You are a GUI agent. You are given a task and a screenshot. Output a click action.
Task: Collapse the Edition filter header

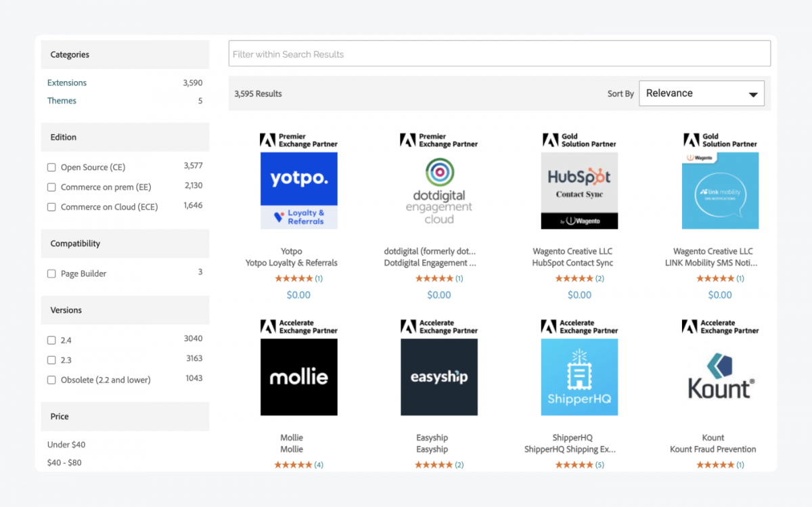125,137
